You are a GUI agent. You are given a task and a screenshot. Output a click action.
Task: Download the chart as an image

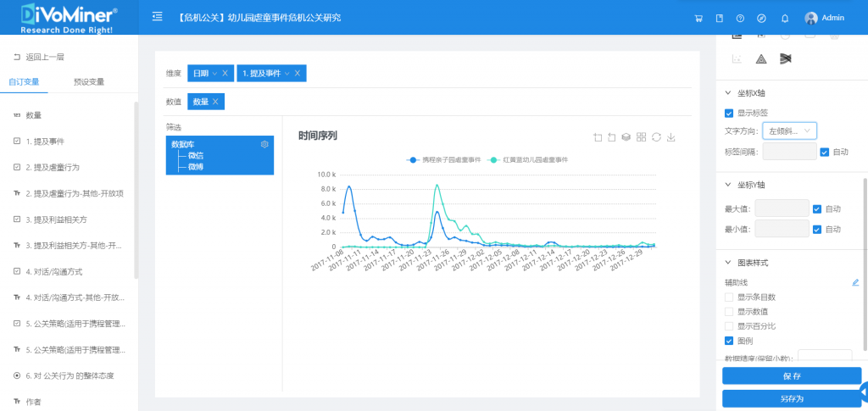pyautogui.click(x=671, y=137)
